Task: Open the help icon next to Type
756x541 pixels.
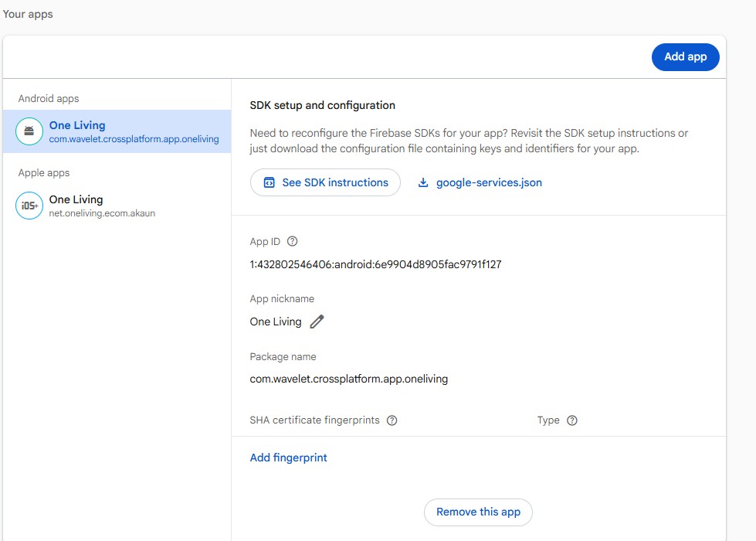Action: [x=571, y=420]
